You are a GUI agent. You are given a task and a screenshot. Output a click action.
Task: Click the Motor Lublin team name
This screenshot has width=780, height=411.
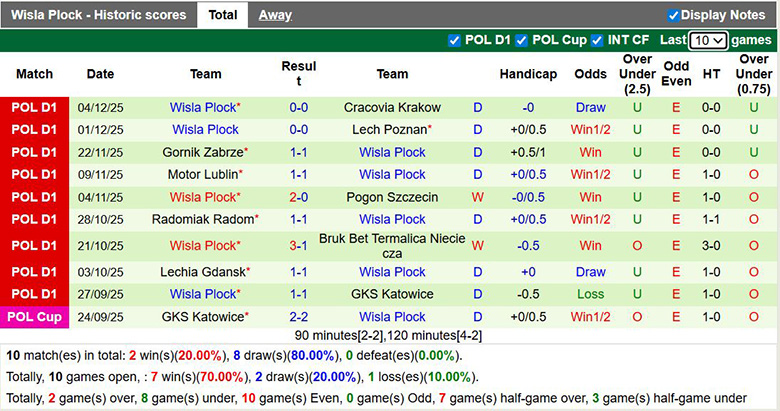tap(203, 174)
